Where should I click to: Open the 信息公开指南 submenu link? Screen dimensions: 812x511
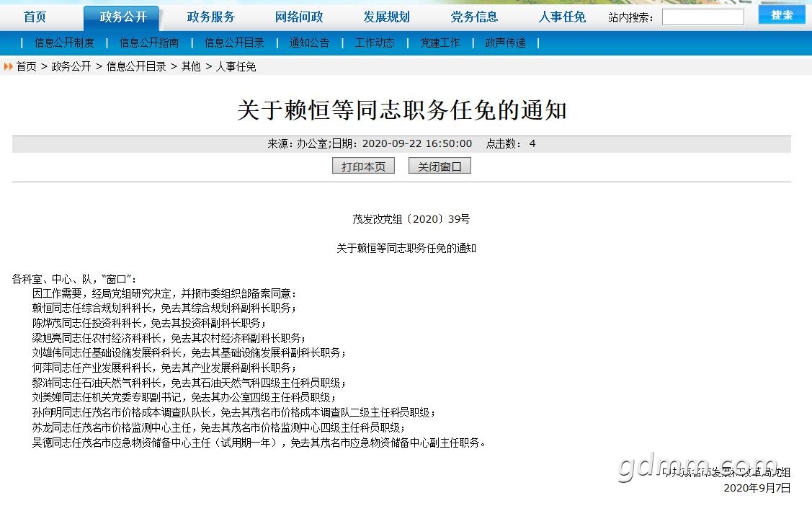pos(149,43)
